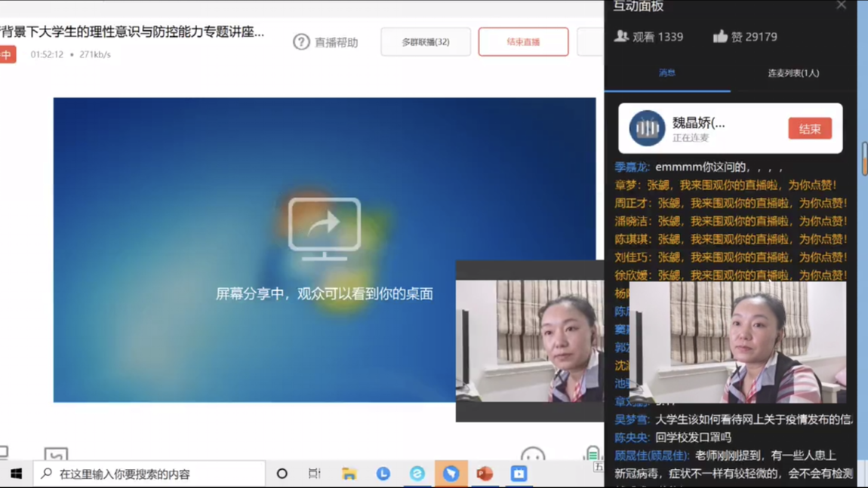Click the screen sharing monitor icon
Image resolution: width=868 pixels, height=488 pixels.
tap(325, 229)
